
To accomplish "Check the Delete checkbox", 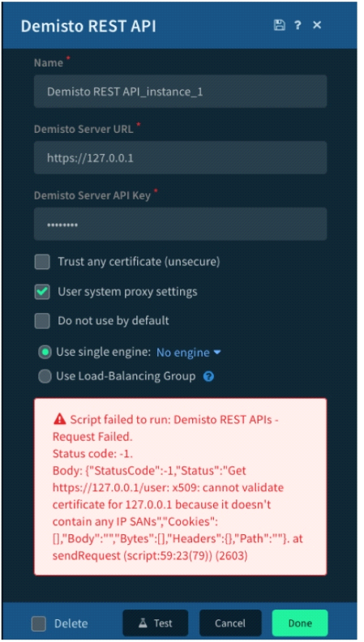I will 39,623.
